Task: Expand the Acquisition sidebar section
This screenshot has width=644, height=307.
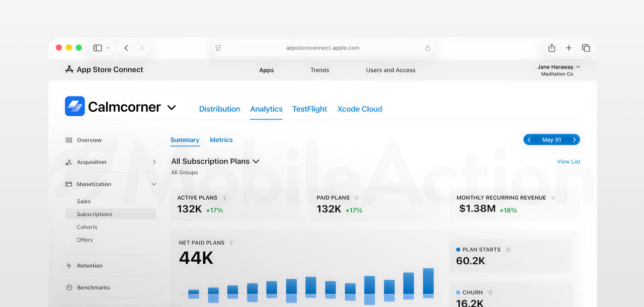Action: point(154,162)
